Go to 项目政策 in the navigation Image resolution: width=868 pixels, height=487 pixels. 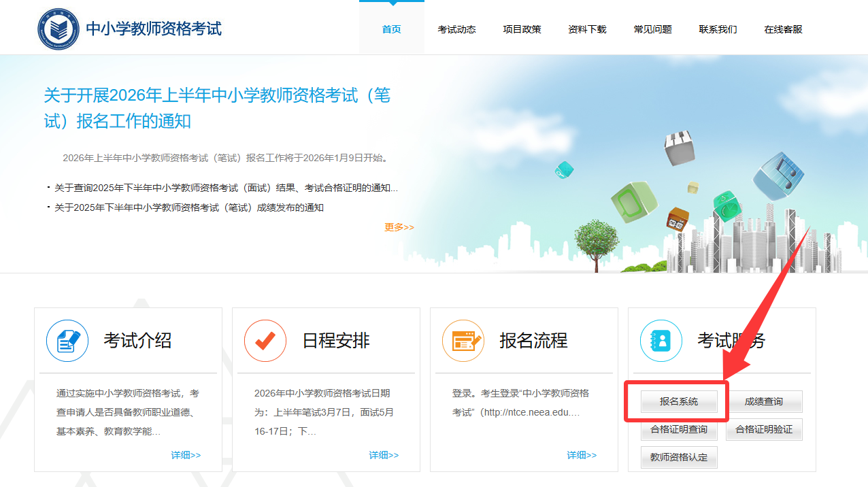522,29
